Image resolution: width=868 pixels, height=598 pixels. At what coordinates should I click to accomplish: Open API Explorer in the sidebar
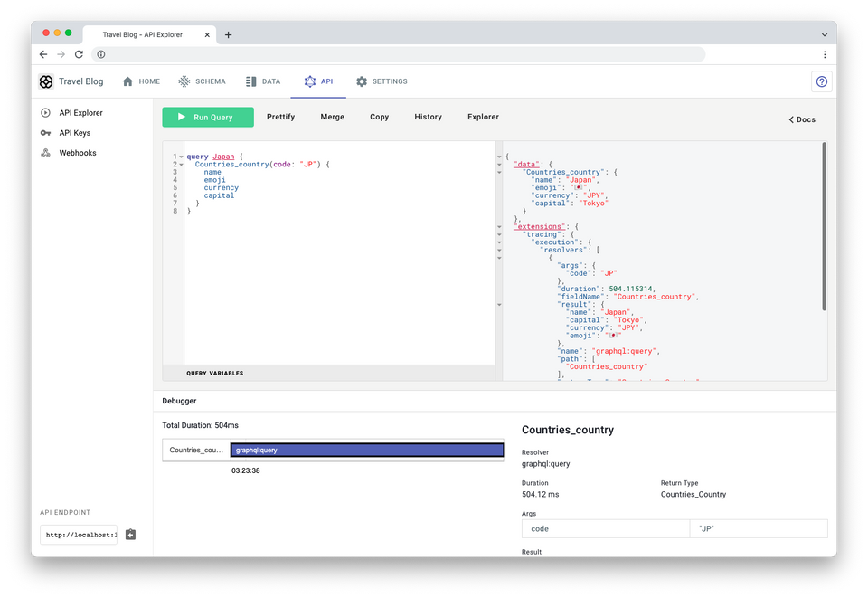point(80,113)
